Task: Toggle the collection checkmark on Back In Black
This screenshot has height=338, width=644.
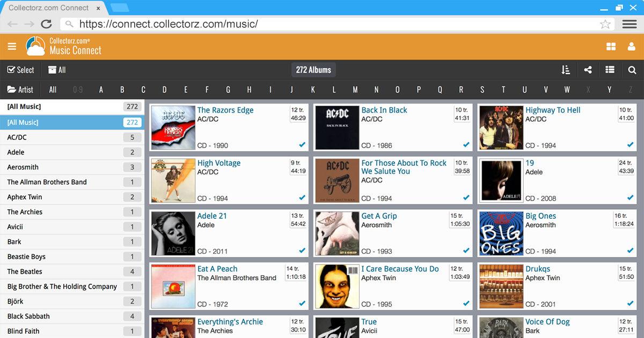Action: point(465,144)
